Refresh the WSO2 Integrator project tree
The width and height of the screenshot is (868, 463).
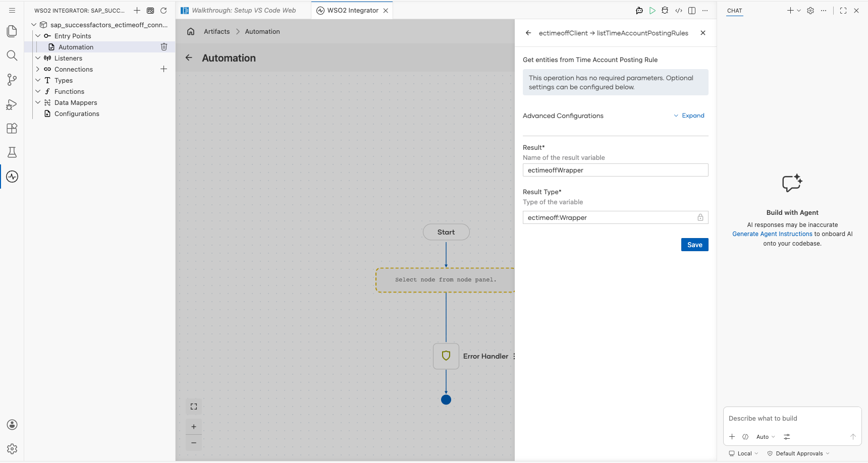[164, 11]
